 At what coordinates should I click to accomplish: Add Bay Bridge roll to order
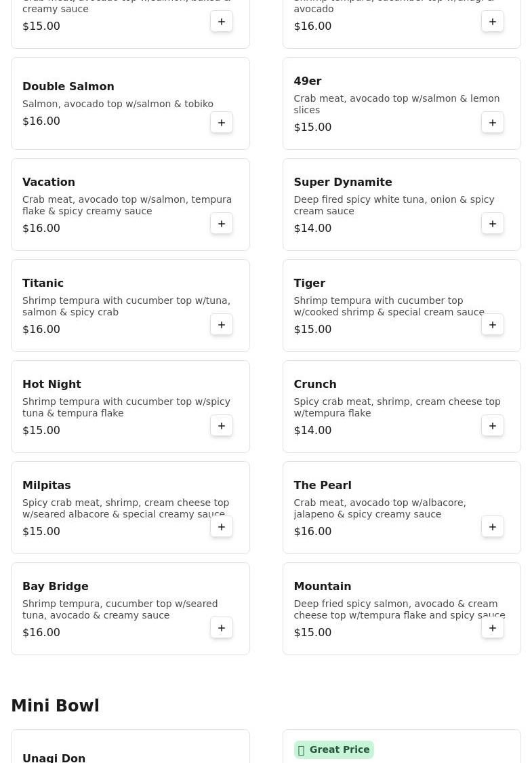click(x=222, y=628)
